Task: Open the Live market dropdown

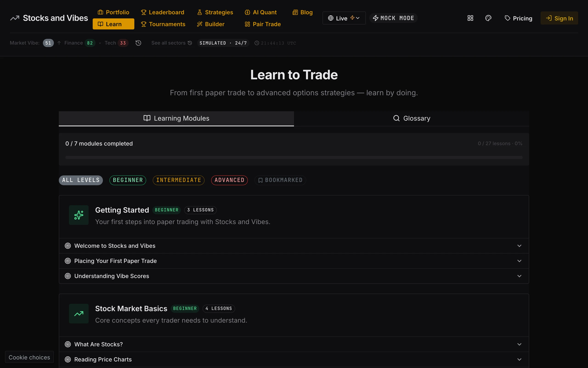Action: (344, 18)
